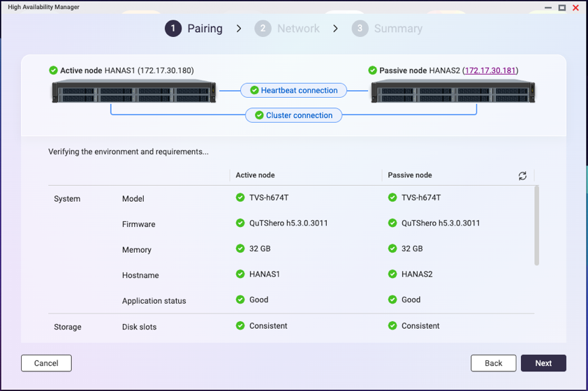Click the active node NAS device image

tap(134, 92)
